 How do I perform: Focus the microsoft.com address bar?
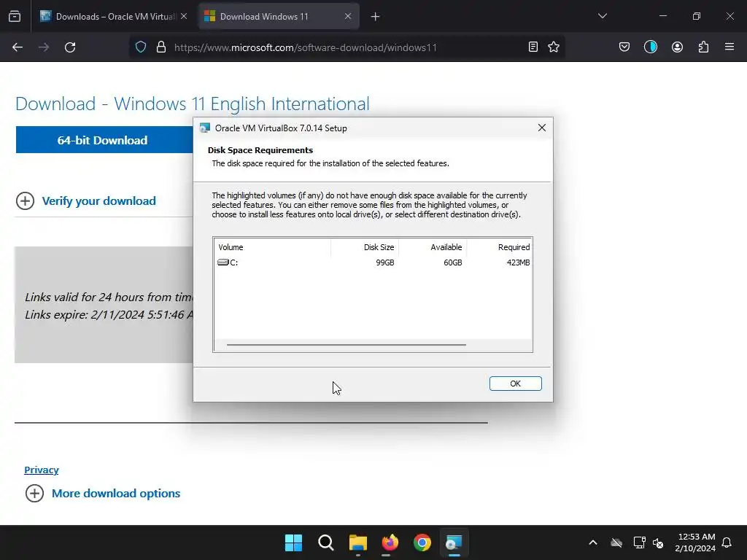pos(347,47)
